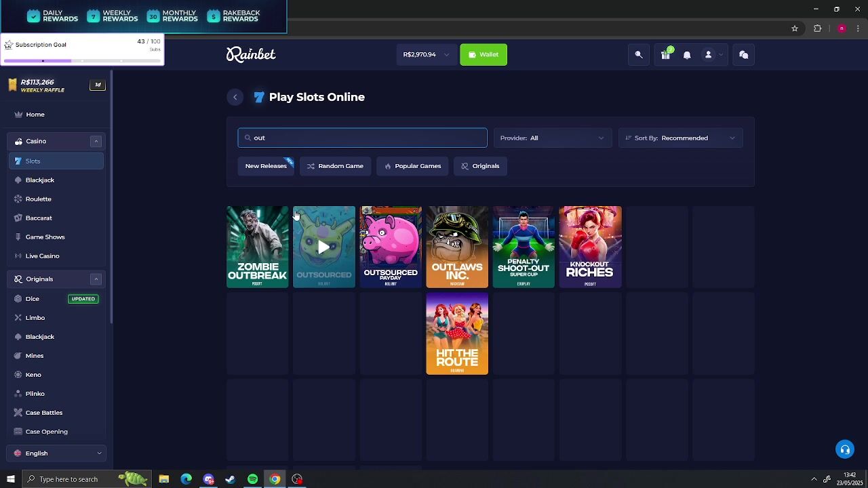Image resolution: width=868 pixels, height=488 pixels.
Task: Open Weekly Rewards
Action: 113,16
